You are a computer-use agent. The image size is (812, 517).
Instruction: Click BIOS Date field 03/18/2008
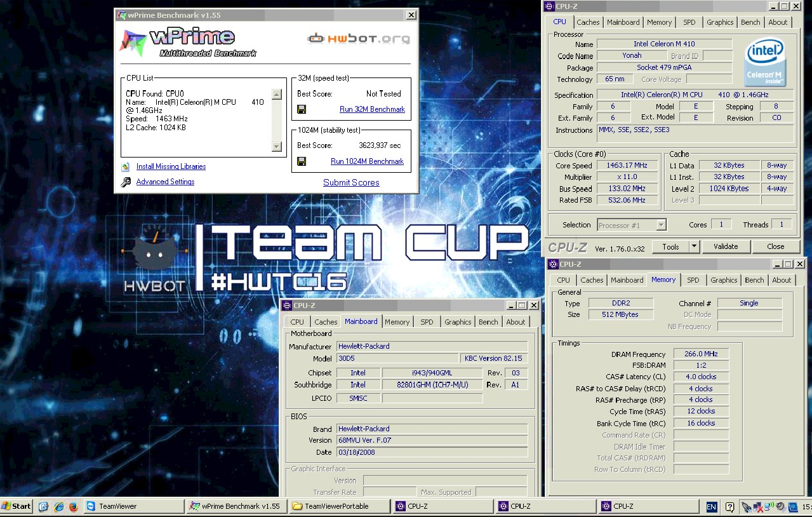(432, 452)
